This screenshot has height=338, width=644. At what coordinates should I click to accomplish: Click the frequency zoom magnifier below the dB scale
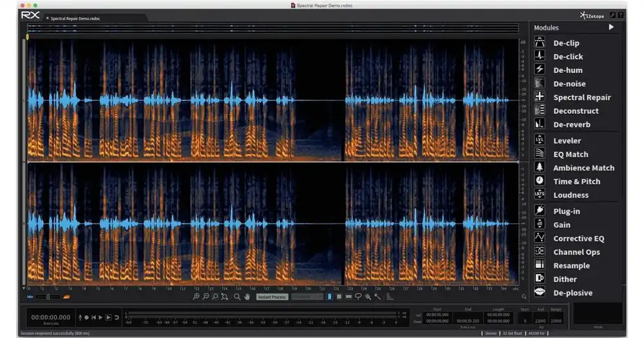pos(524,297)
